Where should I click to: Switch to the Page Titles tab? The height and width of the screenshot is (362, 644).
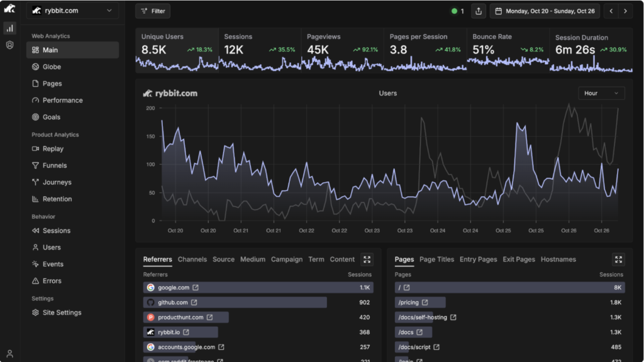436,260
